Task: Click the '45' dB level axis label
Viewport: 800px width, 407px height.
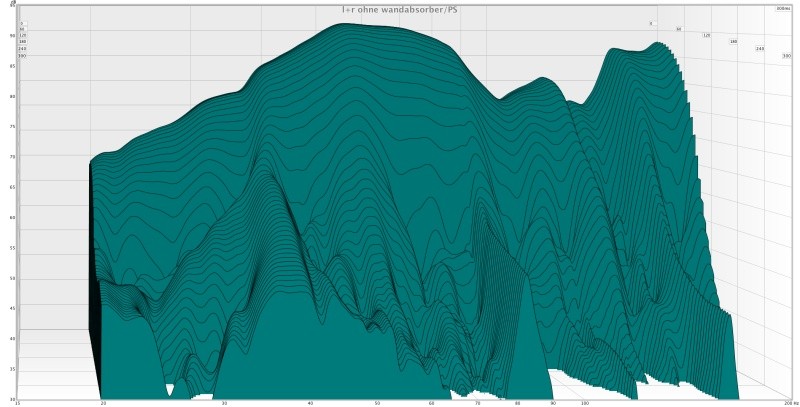Action: click(x=12, y=308)
